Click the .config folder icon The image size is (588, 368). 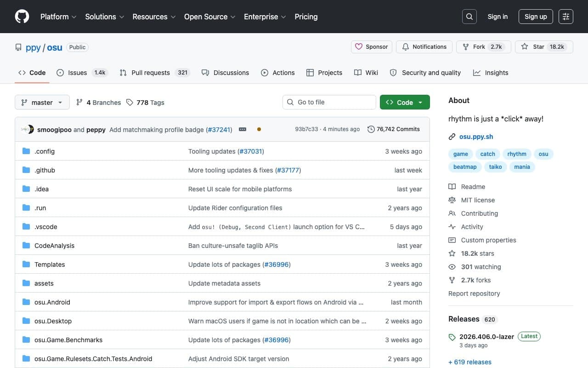[26, 151]
